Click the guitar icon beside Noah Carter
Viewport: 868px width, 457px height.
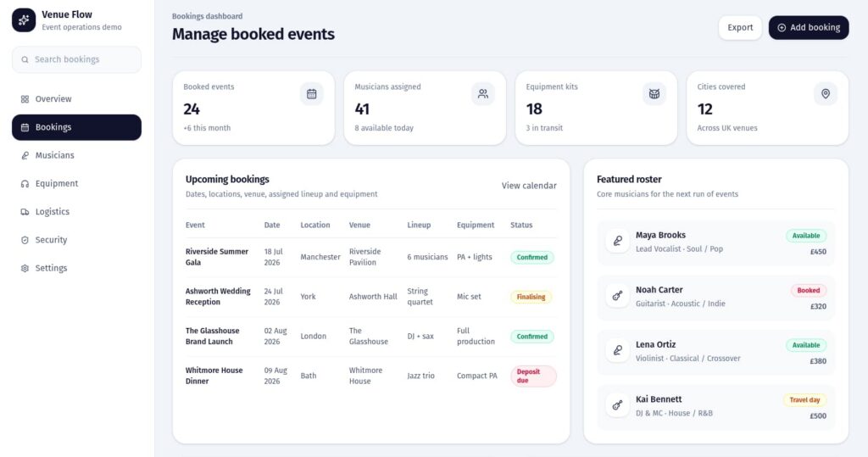point(617,297)
